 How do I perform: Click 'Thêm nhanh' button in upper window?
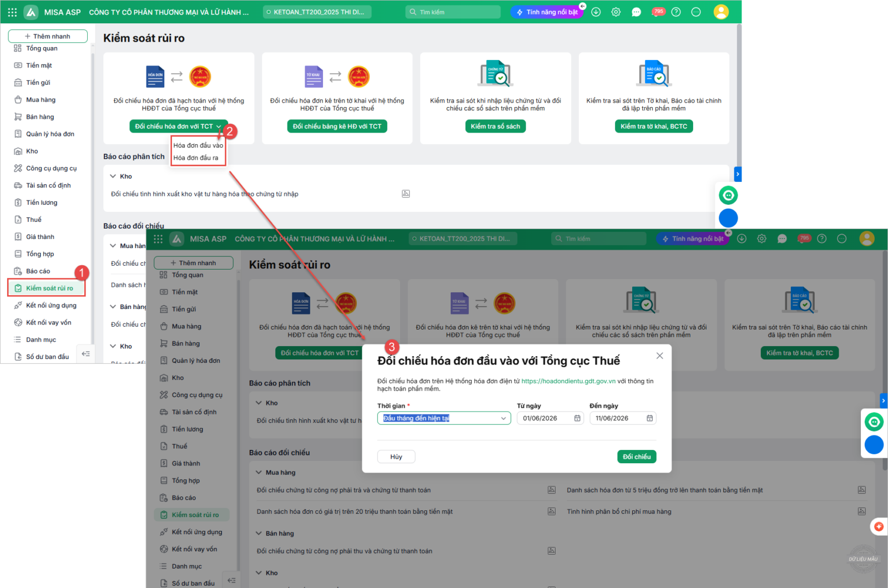click(48, 36)
